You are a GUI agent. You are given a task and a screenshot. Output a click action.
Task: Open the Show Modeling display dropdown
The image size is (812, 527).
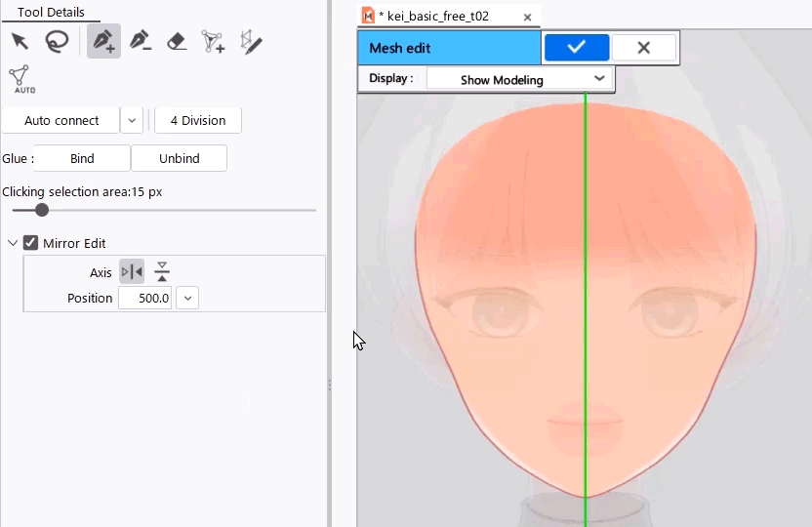click(519, 79)
